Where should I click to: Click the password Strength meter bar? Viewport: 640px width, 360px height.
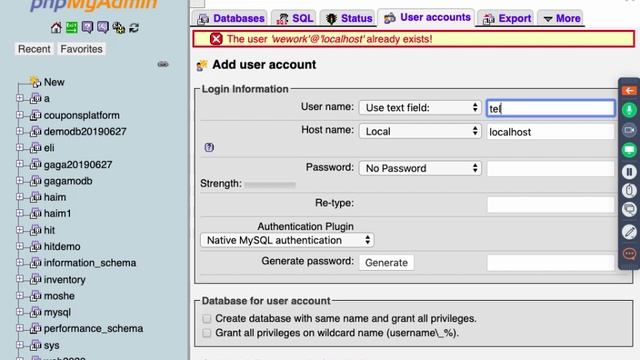[x=270, y=184]
